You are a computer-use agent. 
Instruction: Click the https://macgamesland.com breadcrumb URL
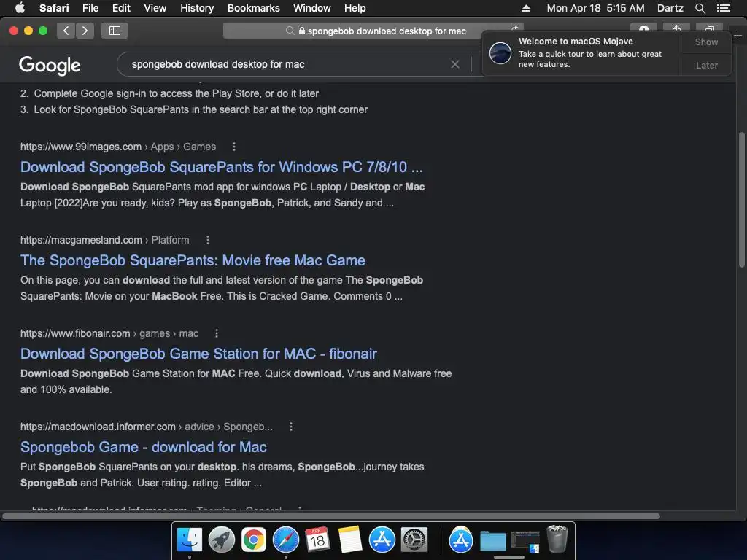click(x=81, y=240)
